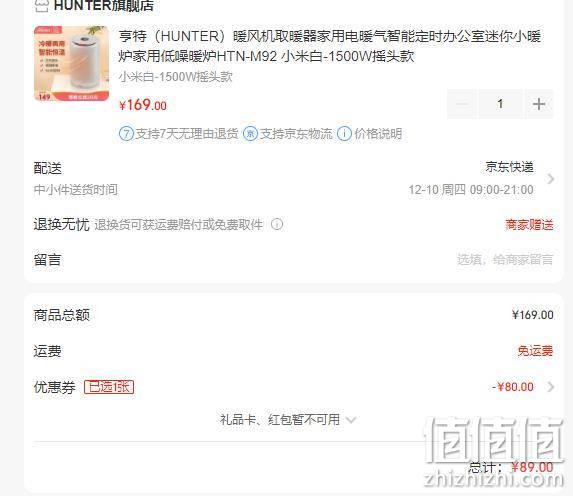Click the 商家赠送 label
The height and width of the screenshot is (496, 573).
pyautogui.click(x=529, y=224)
